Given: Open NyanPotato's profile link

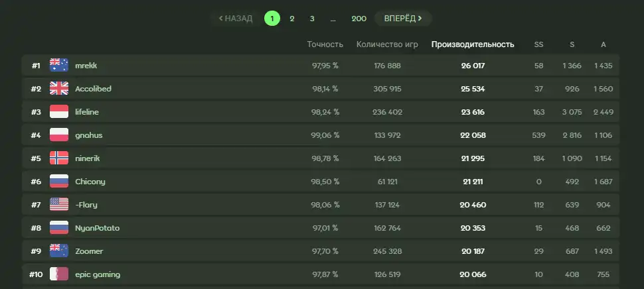Looking at the screenshot, I should pyautogui.click(x=98, y=228).
